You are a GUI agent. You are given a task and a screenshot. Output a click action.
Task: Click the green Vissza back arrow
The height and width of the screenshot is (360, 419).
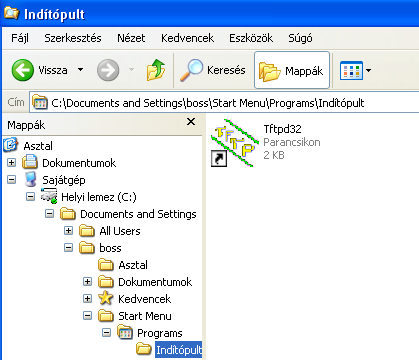(x=23, y=70)
